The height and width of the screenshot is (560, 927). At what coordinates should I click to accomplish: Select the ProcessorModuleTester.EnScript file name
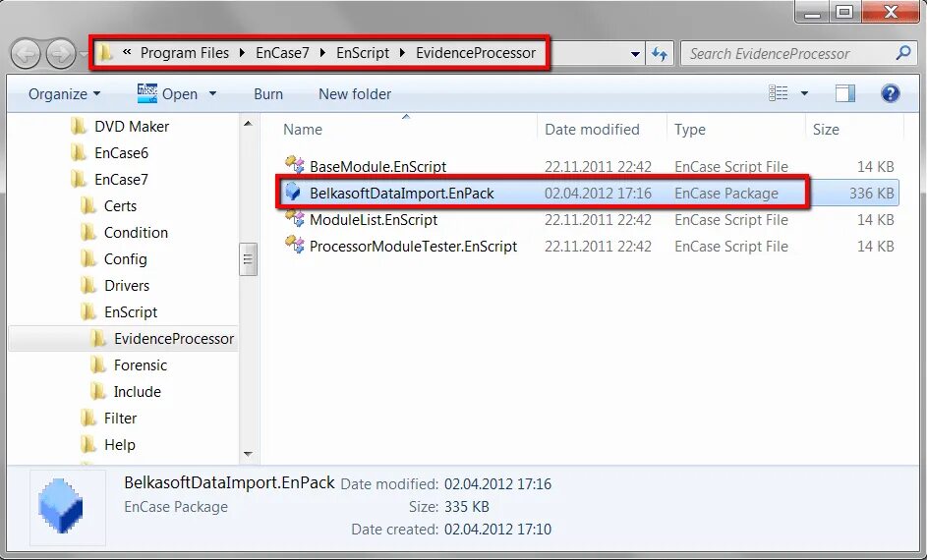413,247
